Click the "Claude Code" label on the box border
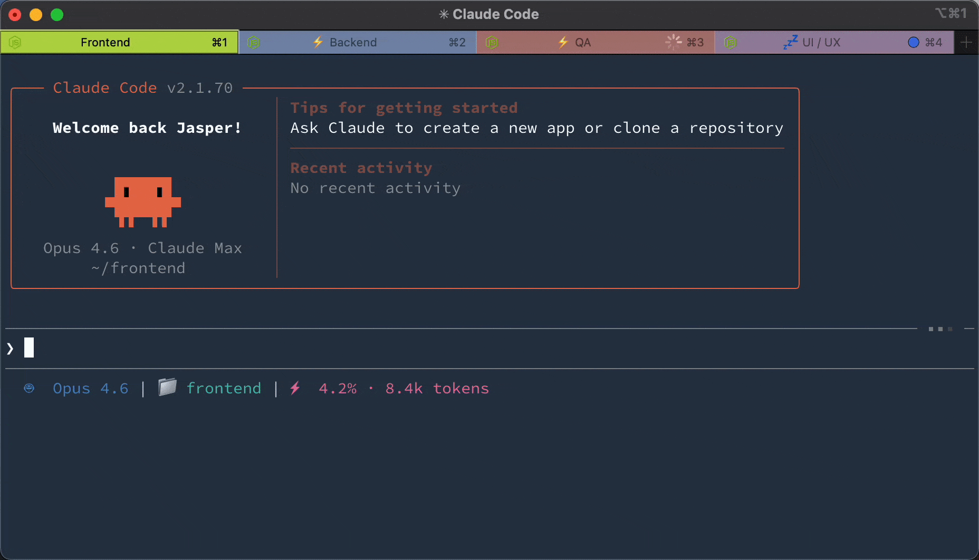This screenshot has width=979, height=560. (x=105, y=88)
